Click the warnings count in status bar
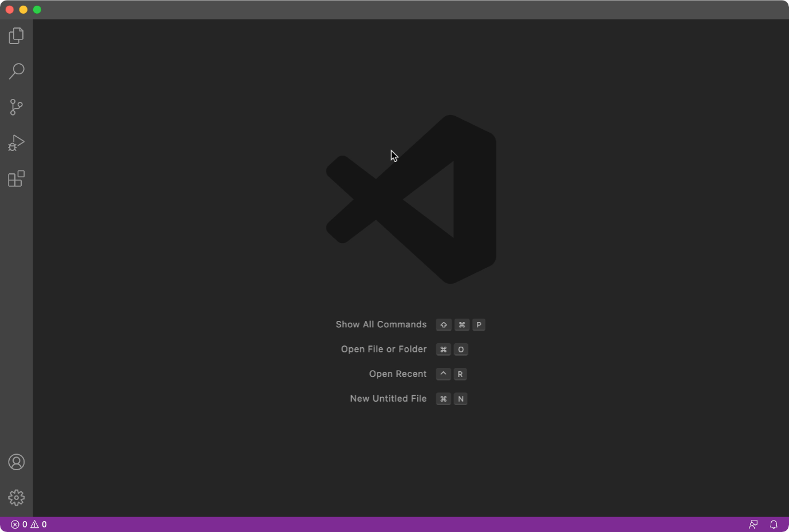Viewport: 789px width, 532px height. (38, 525)
